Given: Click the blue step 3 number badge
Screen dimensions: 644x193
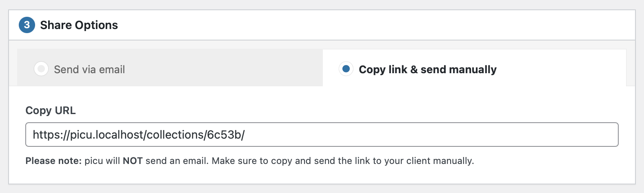Looking at the screenshot, I should click(x=27, y=25).
